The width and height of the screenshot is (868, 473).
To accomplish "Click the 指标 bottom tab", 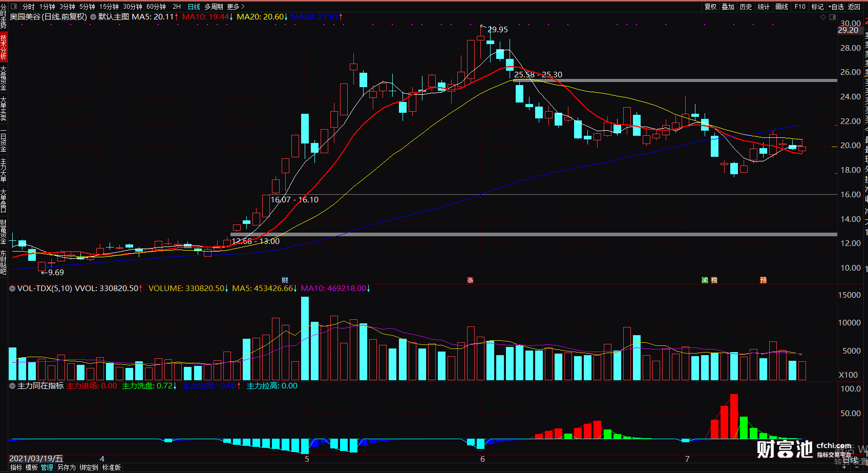I will 16,467.
